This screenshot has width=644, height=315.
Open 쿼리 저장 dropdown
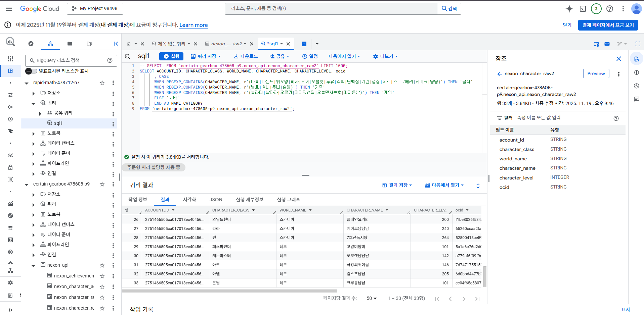point(206,56)
